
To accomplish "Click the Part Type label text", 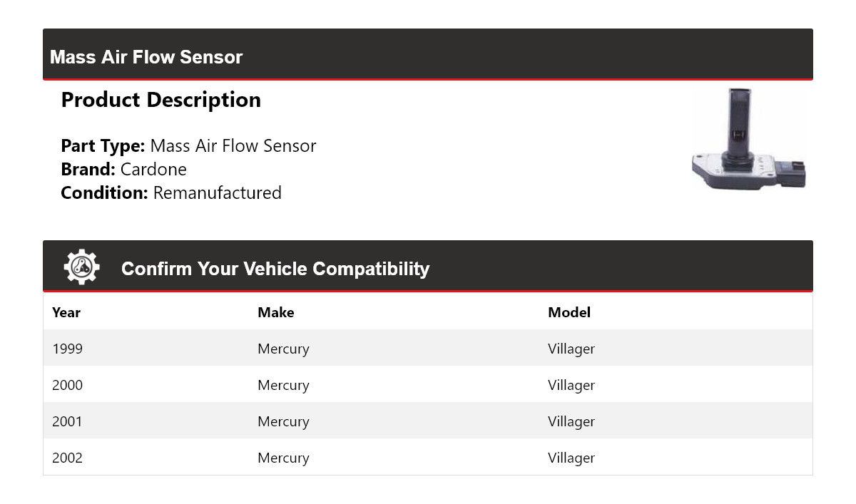I will point(103,146).
